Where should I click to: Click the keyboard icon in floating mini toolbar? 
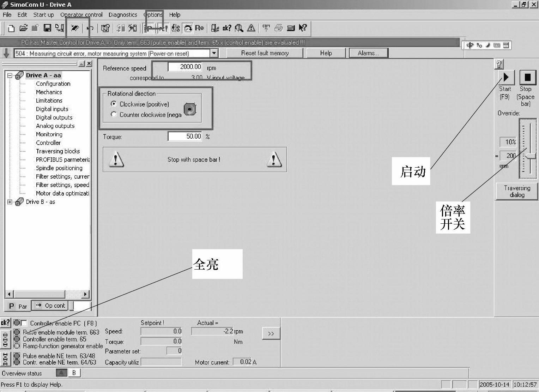[497, 45]
